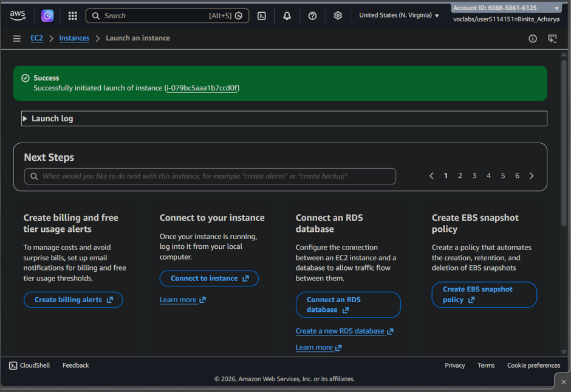Open the help question mark icon
The width and height of the screenshot is (571, 392).
[312, 16]
